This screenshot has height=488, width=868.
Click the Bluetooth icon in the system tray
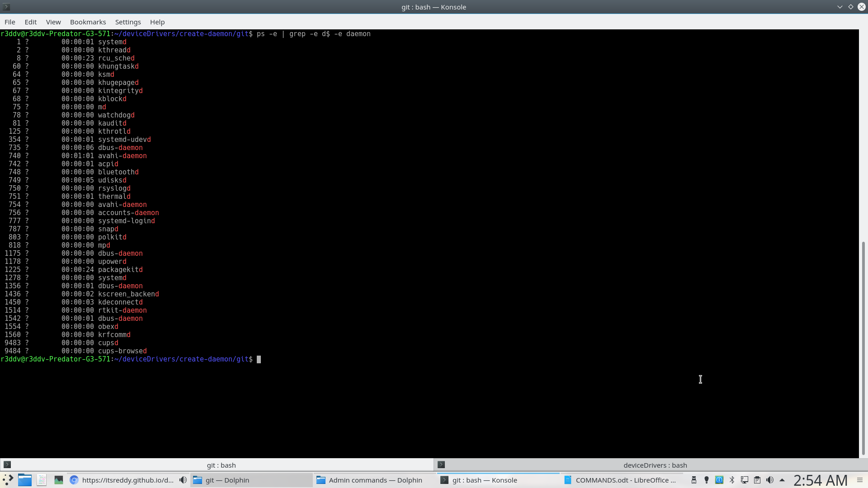click(732, 480)
